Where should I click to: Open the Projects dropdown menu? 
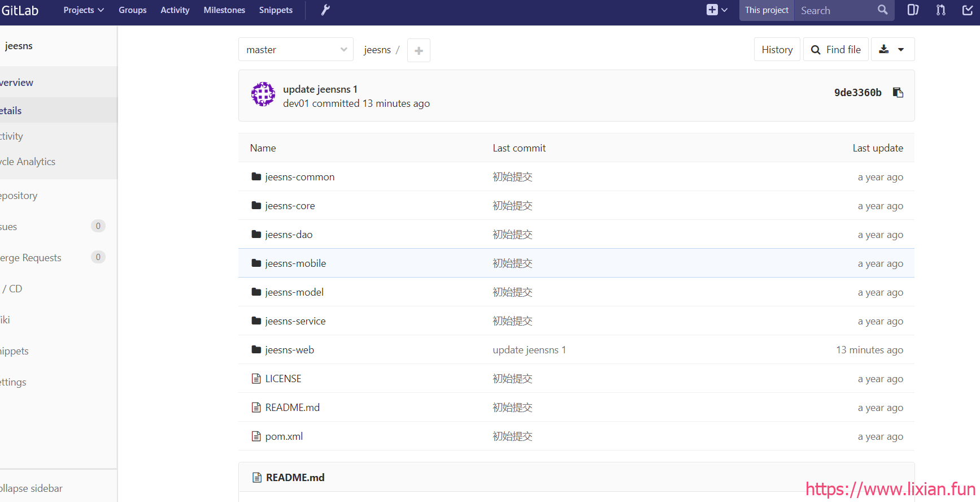(84, 10)
